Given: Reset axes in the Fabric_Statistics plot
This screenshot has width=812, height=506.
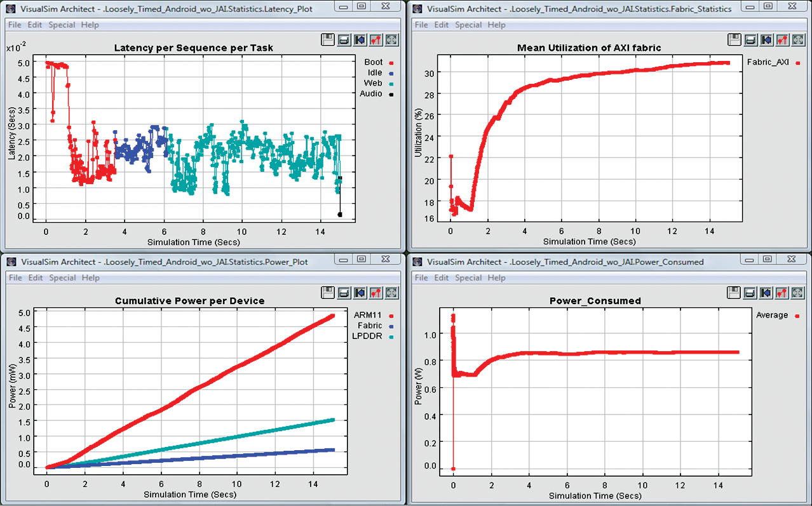Looking at the screenshot, I should point(766,40).
